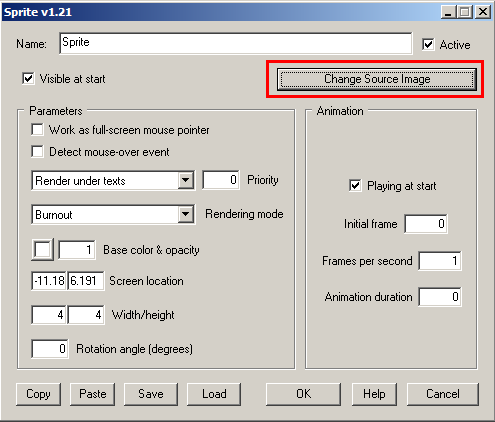Uncheck the Active checkbox
This screenshot has width=495, height=422.
tap(428, 44)
